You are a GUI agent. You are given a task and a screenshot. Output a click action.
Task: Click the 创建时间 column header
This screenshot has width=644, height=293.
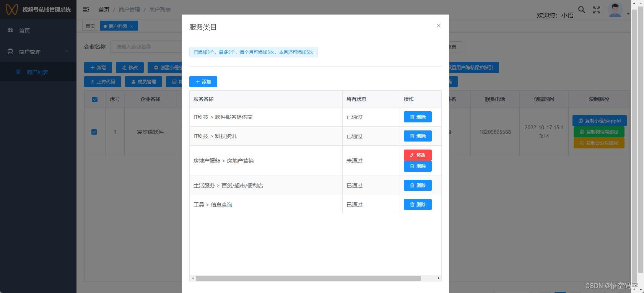(544, 99)
